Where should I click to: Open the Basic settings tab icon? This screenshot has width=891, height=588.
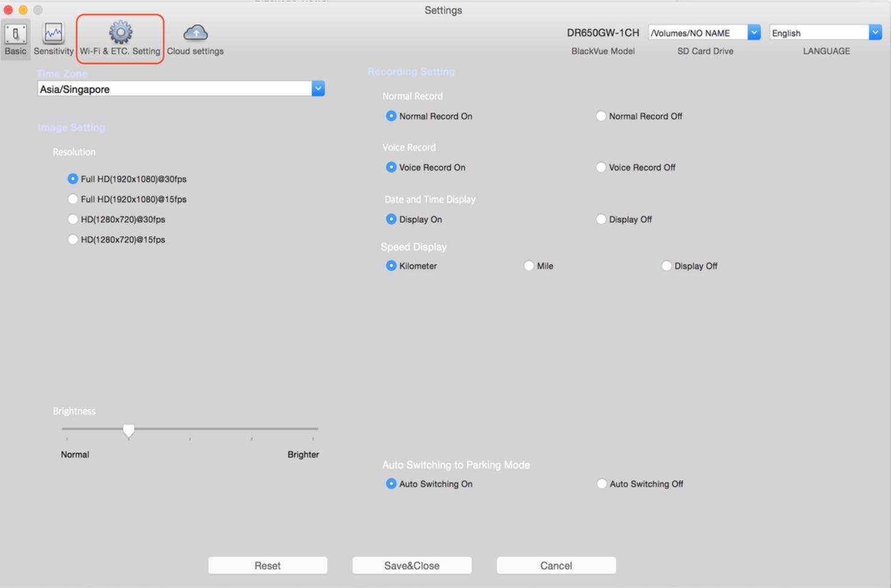coord(16,34)
